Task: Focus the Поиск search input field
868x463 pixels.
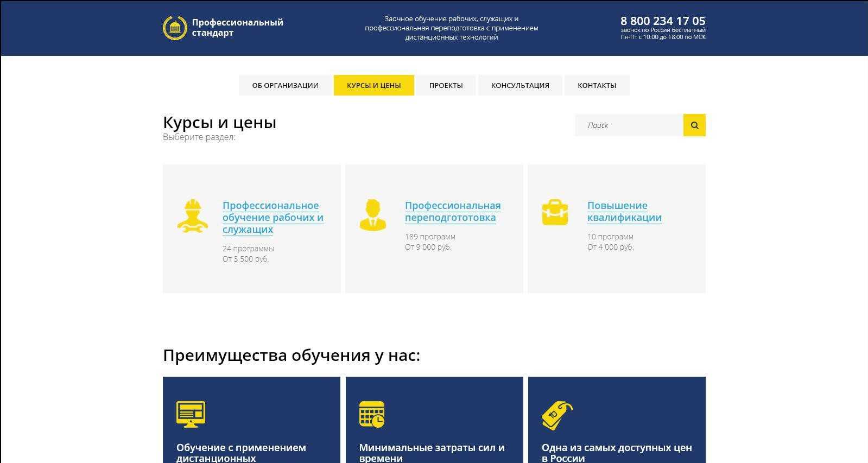Action: pyautogui.click(x=629, y=125)
